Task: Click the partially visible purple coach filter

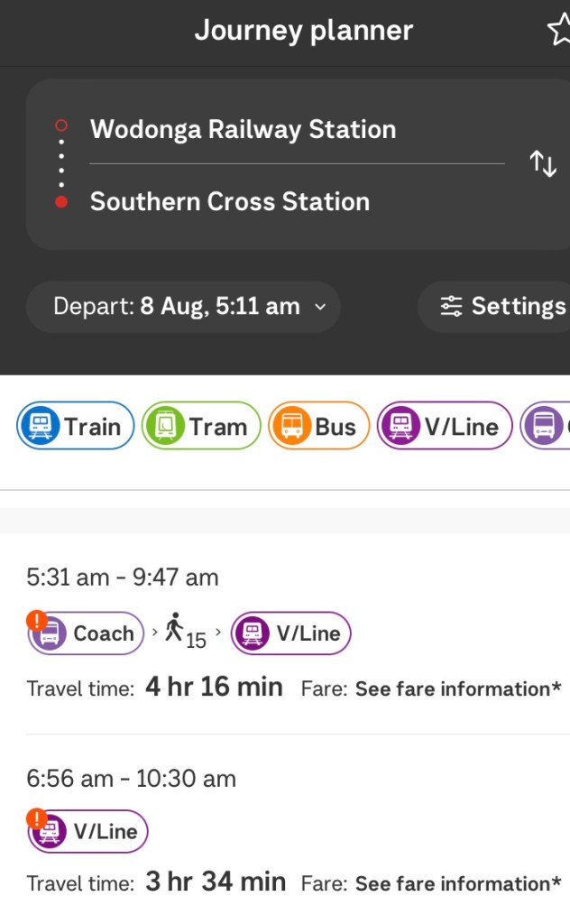Action: pos(547,426)
